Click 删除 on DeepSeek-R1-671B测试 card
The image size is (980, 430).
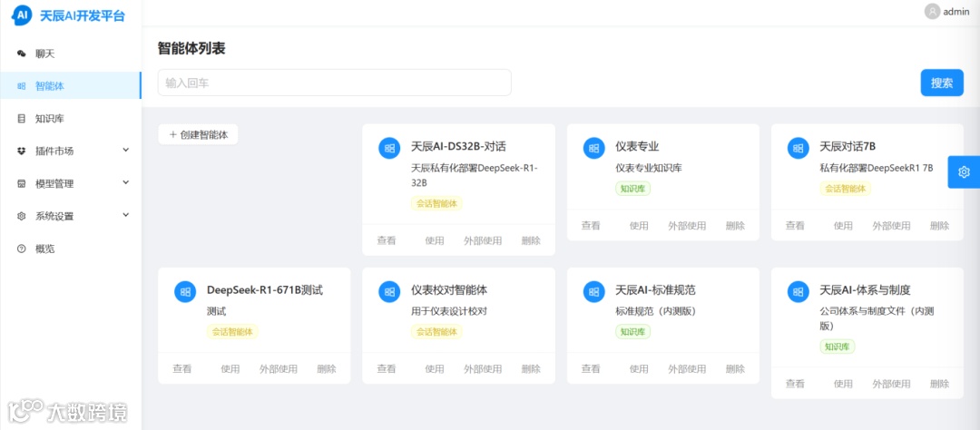tap(327, 368)
